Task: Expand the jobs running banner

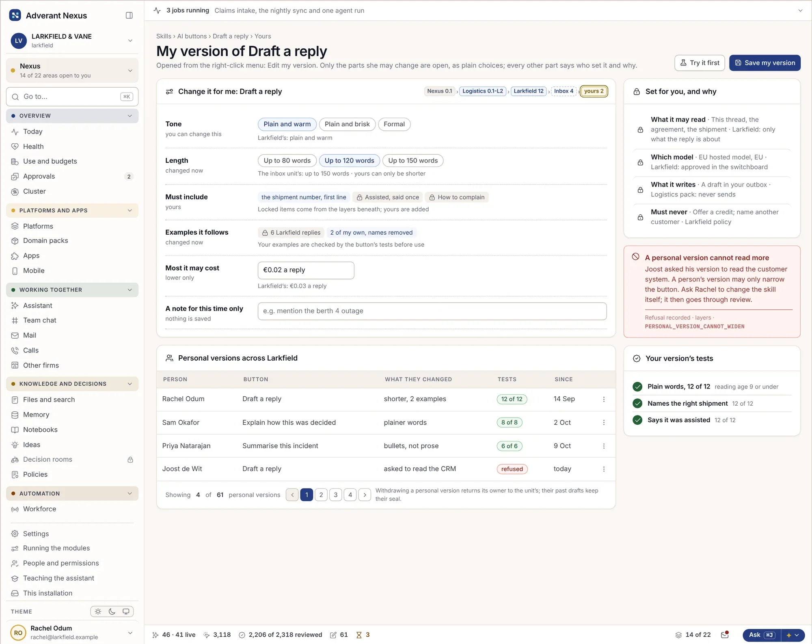Action: tap(800, 11)
